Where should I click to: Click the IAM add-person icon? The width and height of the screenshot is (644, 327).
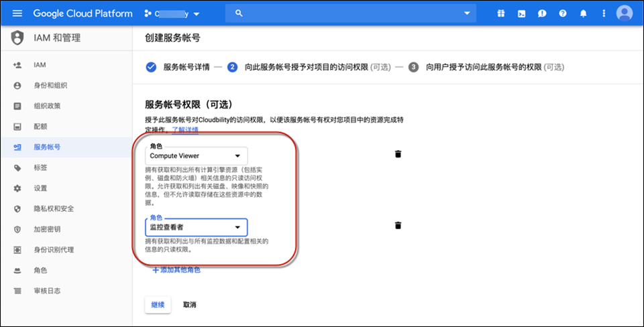(17, 65)
